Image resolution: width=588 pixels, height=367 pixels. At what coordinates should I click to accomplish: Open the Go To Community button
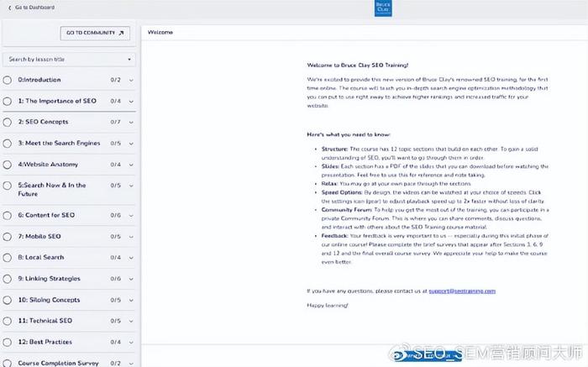(x=95, y=33)
